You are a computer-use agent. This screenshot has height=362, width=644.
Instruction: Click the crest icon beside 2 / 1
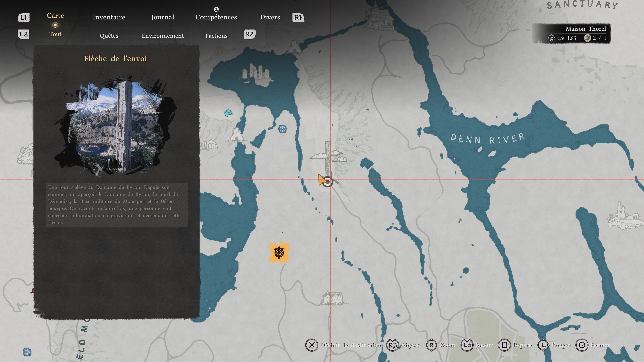(x=587, y=38)
